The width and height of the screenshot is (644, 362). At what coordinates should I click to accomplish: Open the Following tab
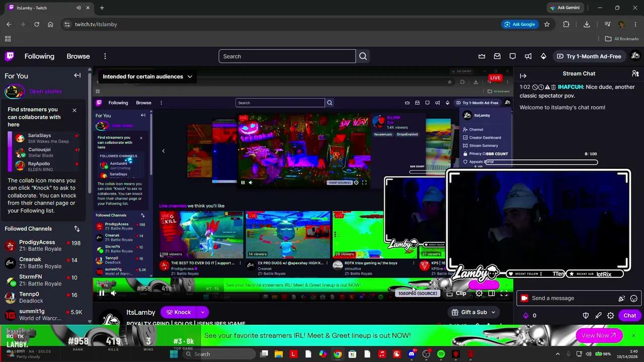pos(39,56)
